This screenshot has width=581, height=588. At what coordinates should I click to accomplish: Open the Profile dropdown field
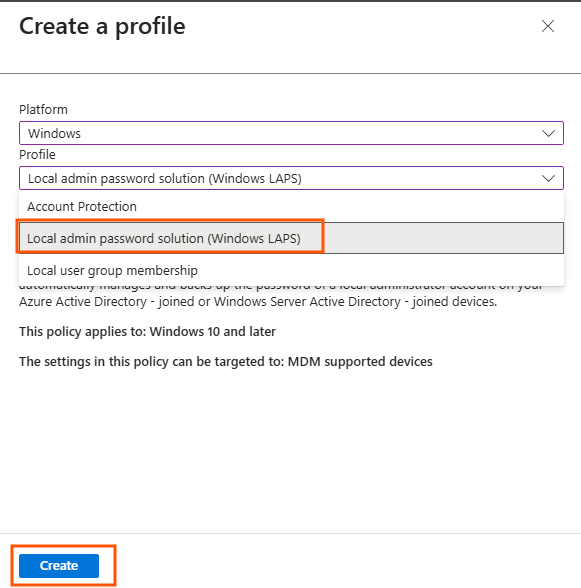[x=291, y=178]
